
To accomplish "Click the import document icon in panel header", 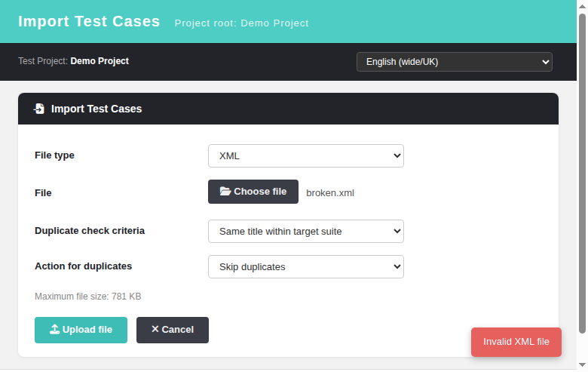I will (x=39, y=109).
